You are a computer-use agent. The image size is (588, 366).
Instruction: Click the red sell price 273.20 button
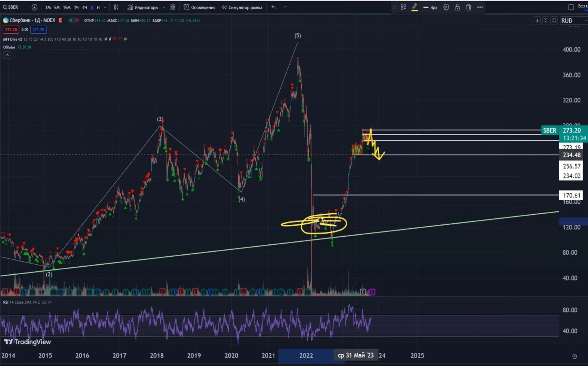pos(11,29)
